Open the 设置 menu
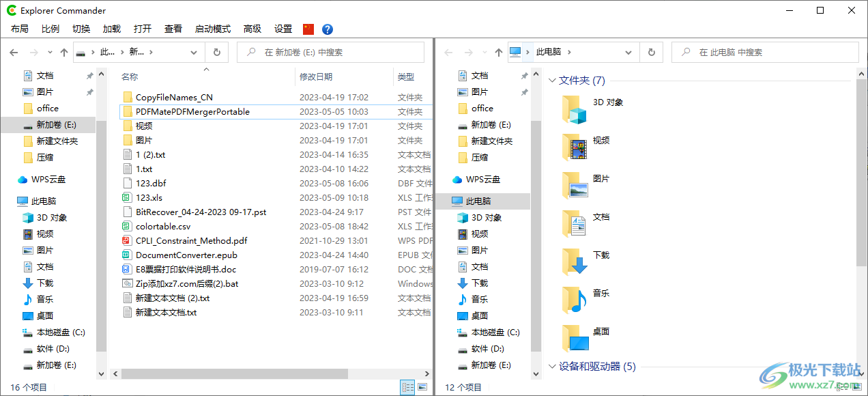This screenshot has height=396, width=868. point(283,29)
